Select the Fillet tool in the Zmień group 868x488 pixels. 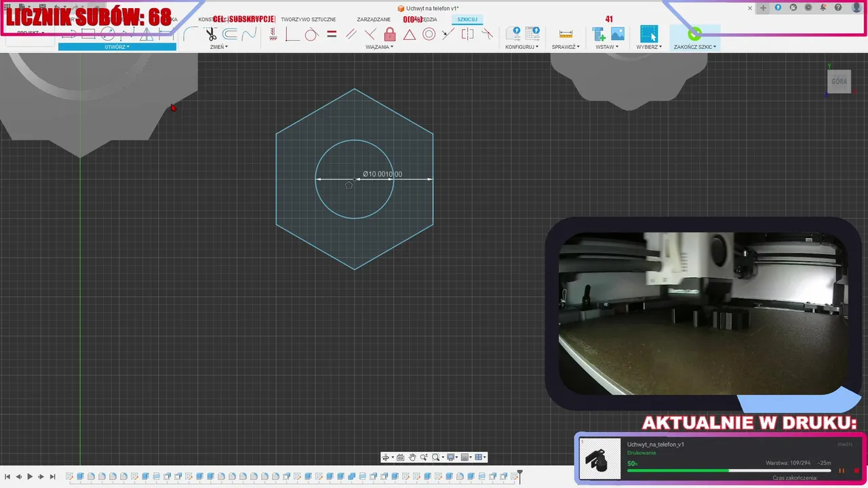(191, 34)
